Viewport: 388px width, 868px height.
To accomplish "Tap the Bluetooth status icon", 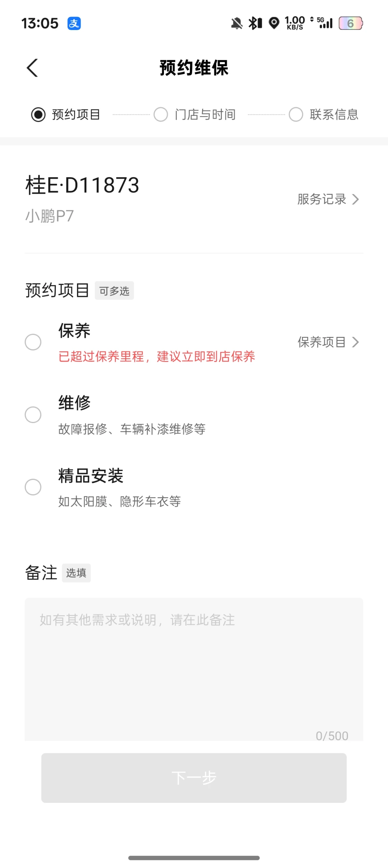I will [255, 23].
